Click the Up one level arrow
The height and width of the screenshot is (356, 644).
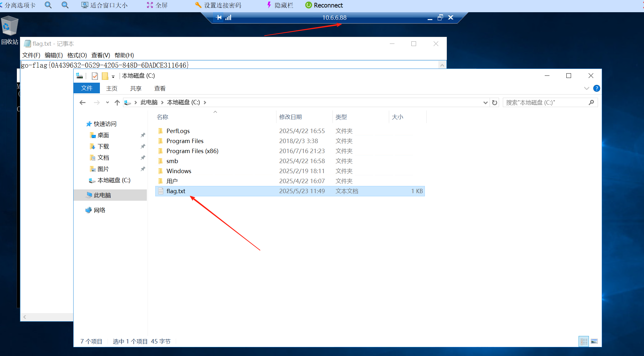pyautogui.click(x=117, y=102)
